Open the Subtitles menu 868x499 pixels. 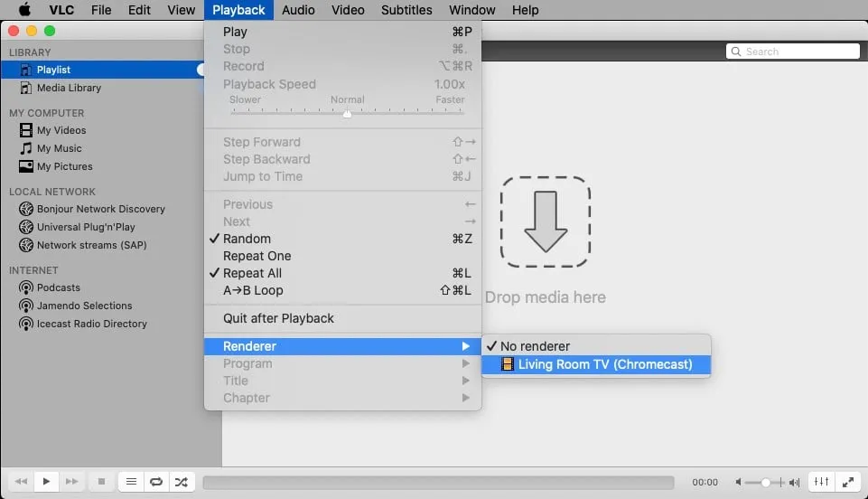(x=406, y=10)
